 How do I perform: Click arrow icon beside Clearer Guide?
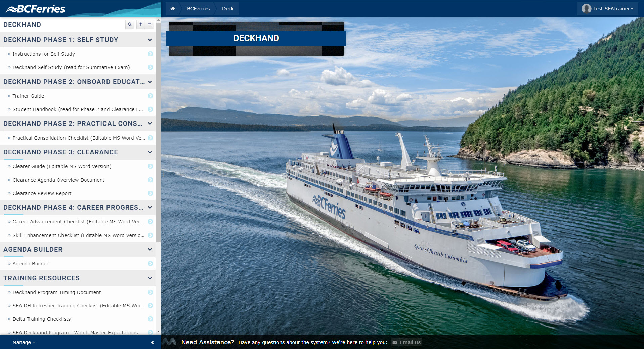point(151,166)
